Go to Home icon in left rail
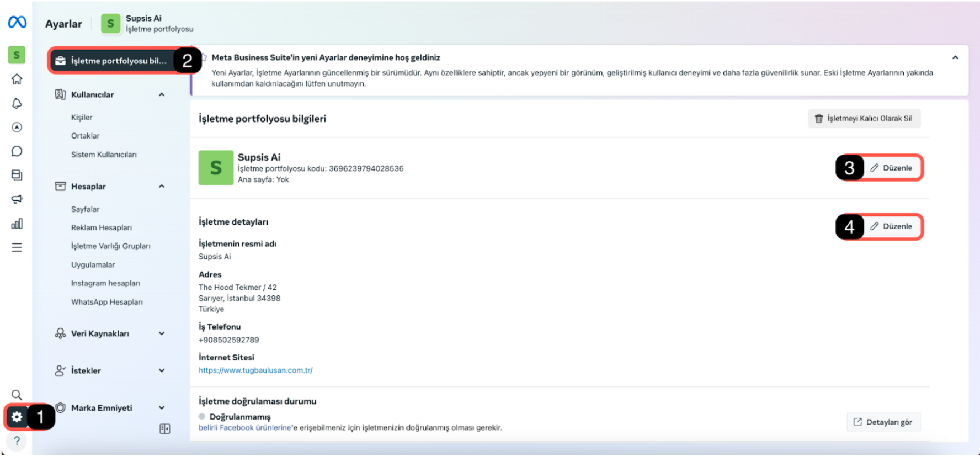This screenshot has width=980, height=456. pyautogui.click(x=17, y=79)
